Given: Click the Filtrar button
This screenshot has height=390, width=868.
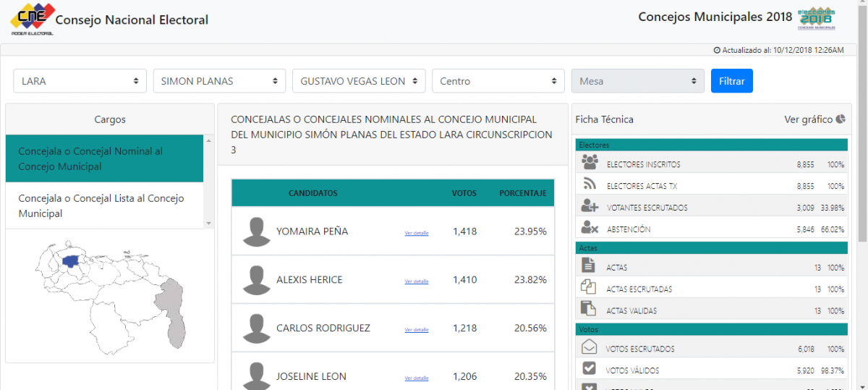Looking at the screenshot, I should click(x=731, y=81).
